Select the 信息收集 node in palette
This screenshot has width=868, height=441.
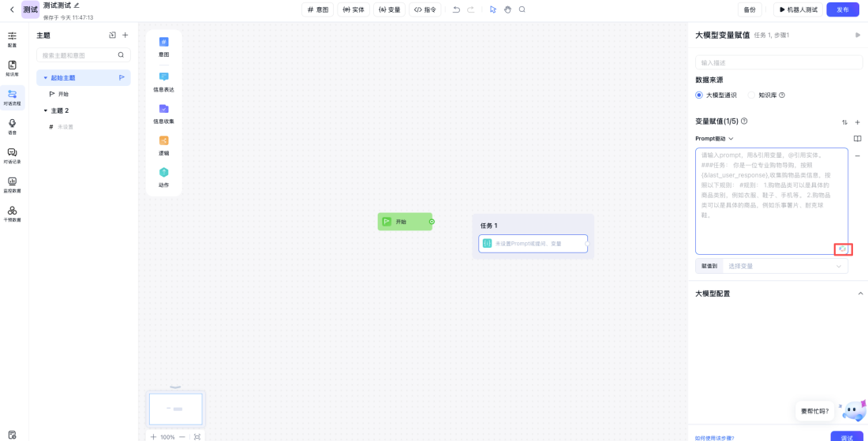(164, 114)
